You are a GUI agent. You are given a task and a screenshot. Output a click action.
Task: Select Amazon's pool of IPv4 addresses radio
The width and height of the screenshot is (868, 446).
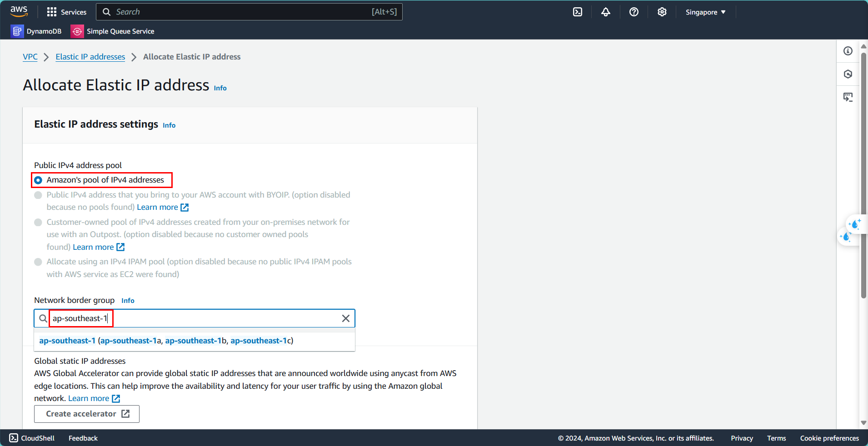pyautogui.click(x=38, y=180)
